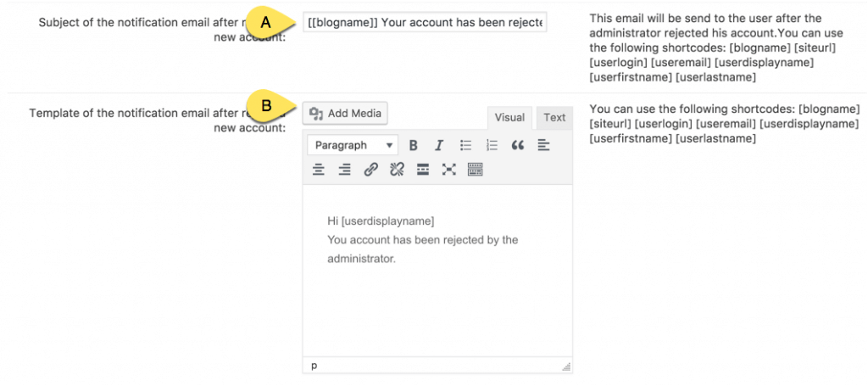Click the Add Media button
This screenshot has width=868, height=386.
click(x=346, y=113)
